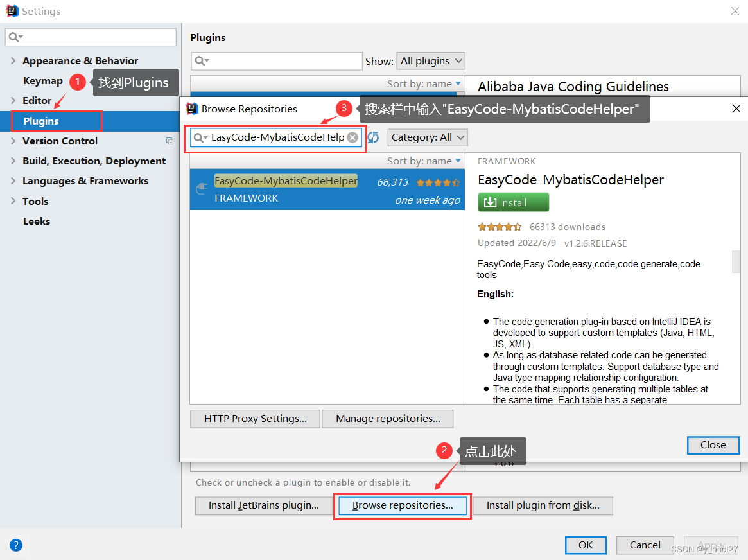Screen dimensions: 748x560
Task: Click the small settings icon beside Version Control
Action: (x=170, y=141)
